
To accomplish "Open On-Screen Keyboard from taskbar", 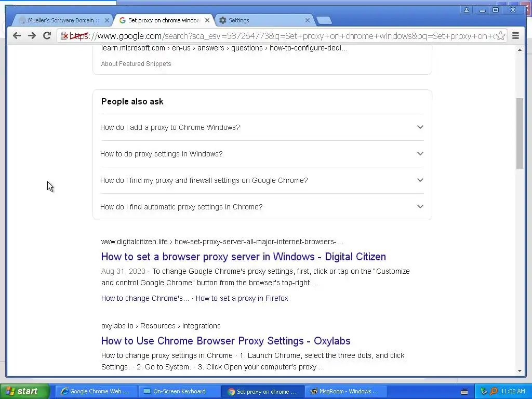I will (x=179, y=391).
